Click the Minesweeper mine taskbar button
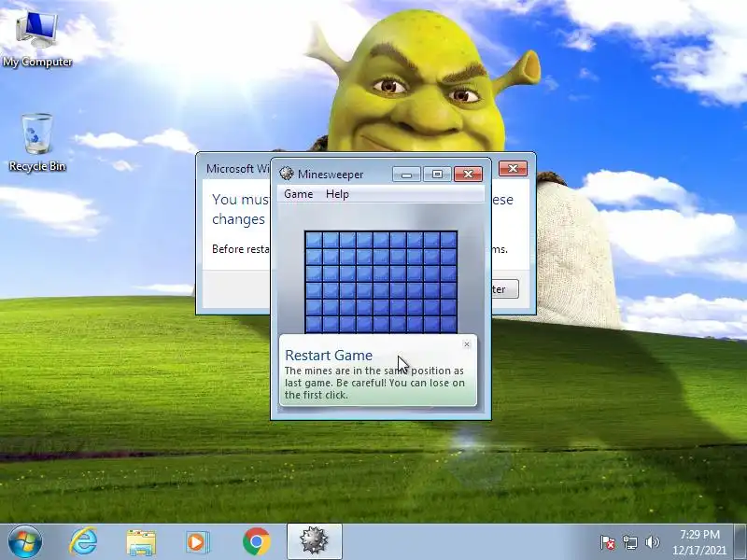Screen dimensions: 747x560 [x=315, y=541]
